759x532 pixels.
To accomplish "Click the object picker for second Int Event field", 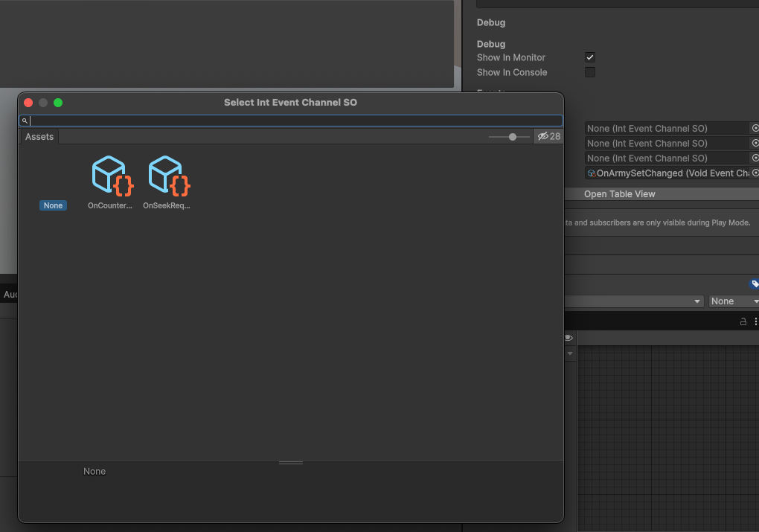I will (x=755, y=144).
